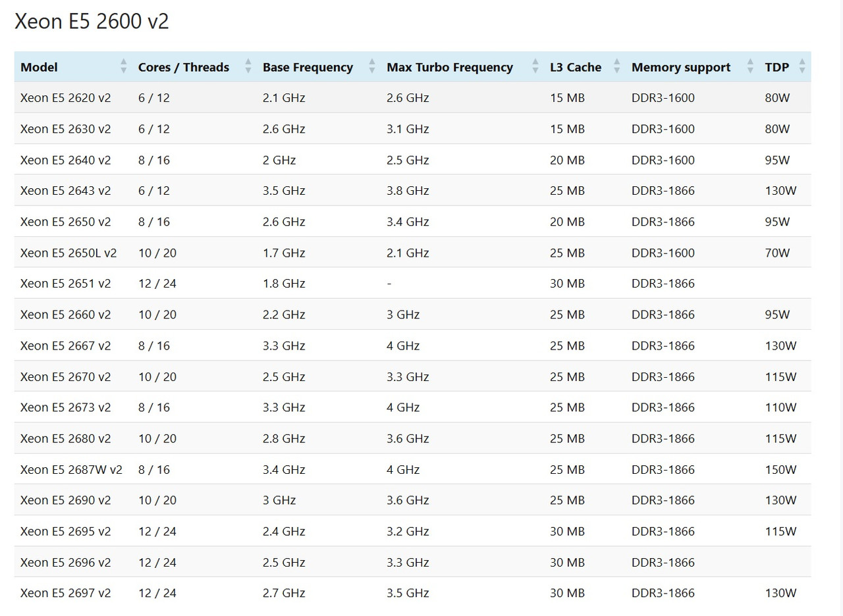Viewport: 843px width, 616px height.
Task: Click the 1.7 GHz base frequency cell
Action: [x=284, y=253]
